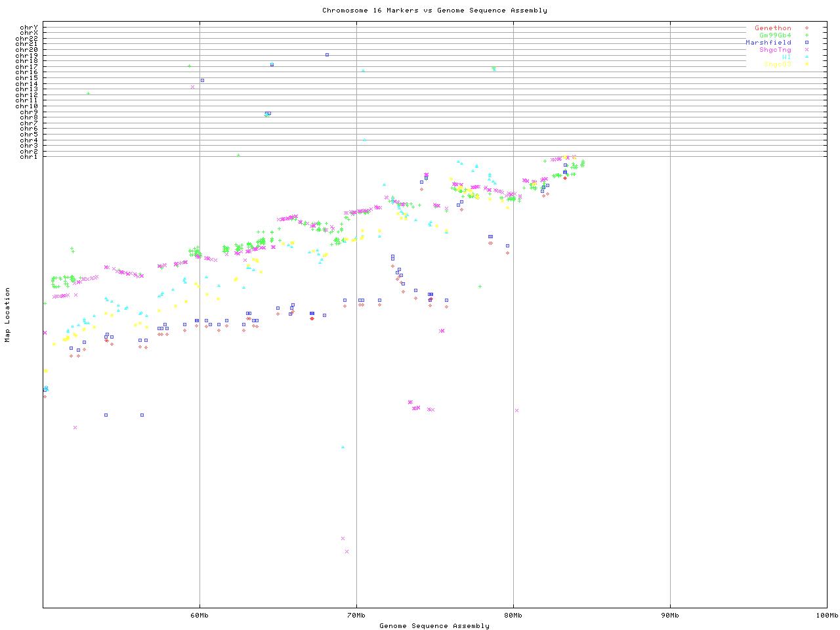This screenshot has height=630, width=840.
Task: Click the 80Mb x-axis tick label
Action: click(513, 616)
